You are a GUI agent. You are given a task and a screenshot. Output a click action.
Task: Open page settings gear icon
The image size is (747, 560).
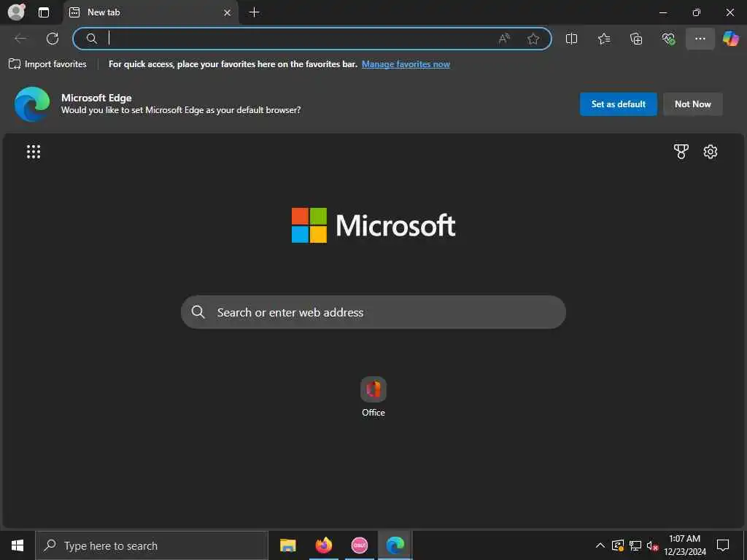(711, 152)
